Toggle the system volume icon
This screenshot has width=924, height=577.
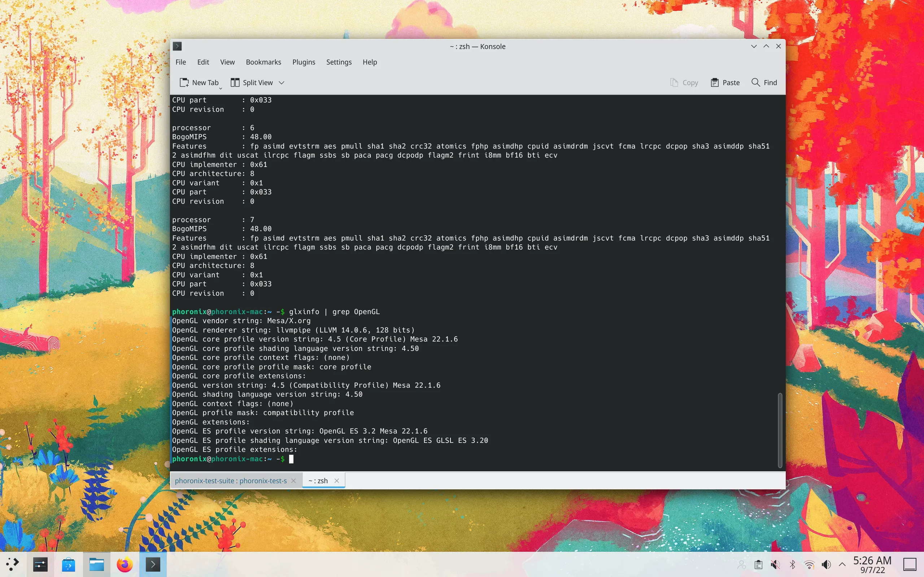point(825,564)
